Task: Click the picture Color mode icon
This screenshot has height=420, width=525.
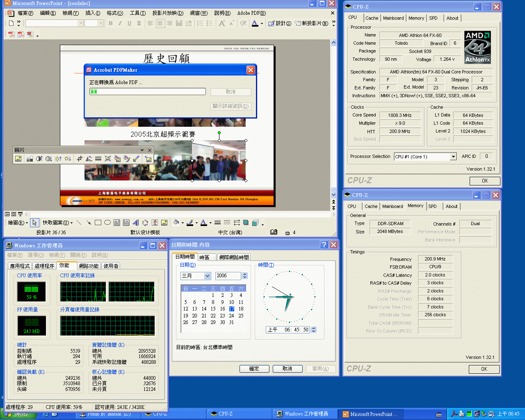Action: point(30,159)
